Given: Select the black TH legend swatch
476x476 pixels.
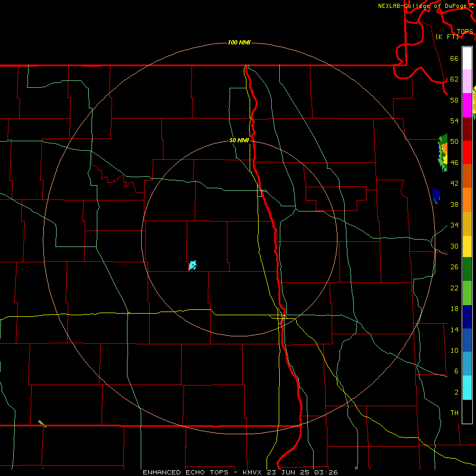Looking at the screenshot, I should point(467,411).
